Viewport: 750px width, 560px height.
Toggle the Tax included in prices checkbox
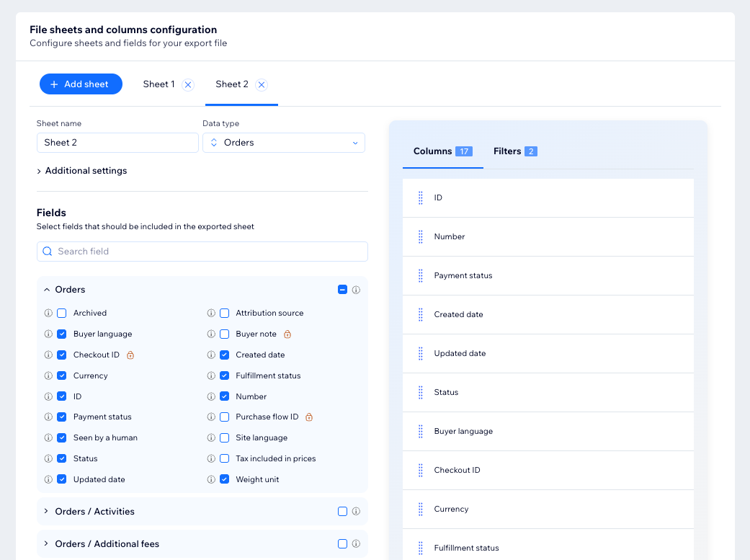click(x=224, y=458)
